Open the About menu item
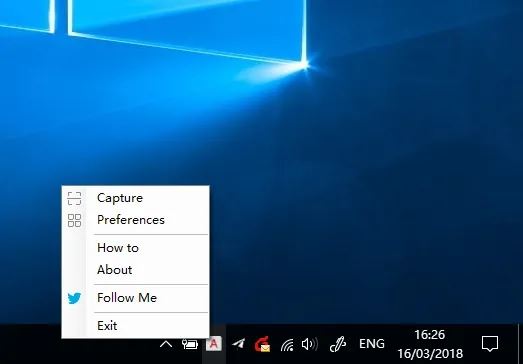523x364 pixels. point(135,270)
